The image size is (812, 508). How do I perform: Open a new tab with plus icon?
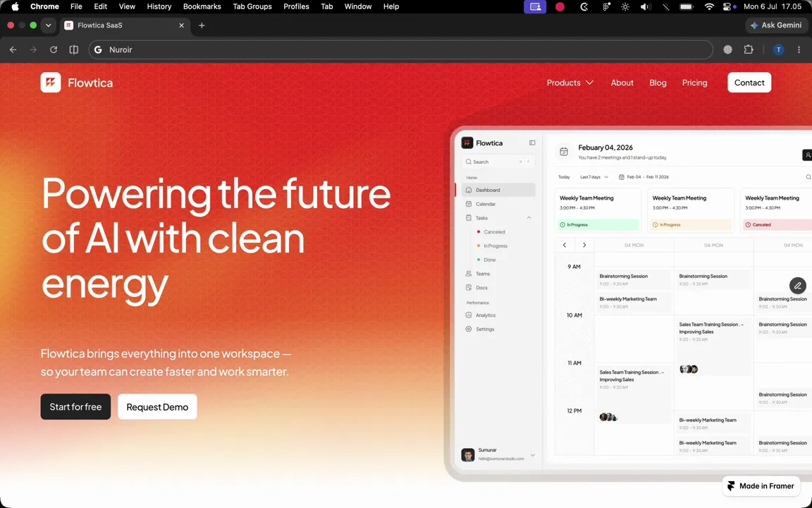coord(202,25)
